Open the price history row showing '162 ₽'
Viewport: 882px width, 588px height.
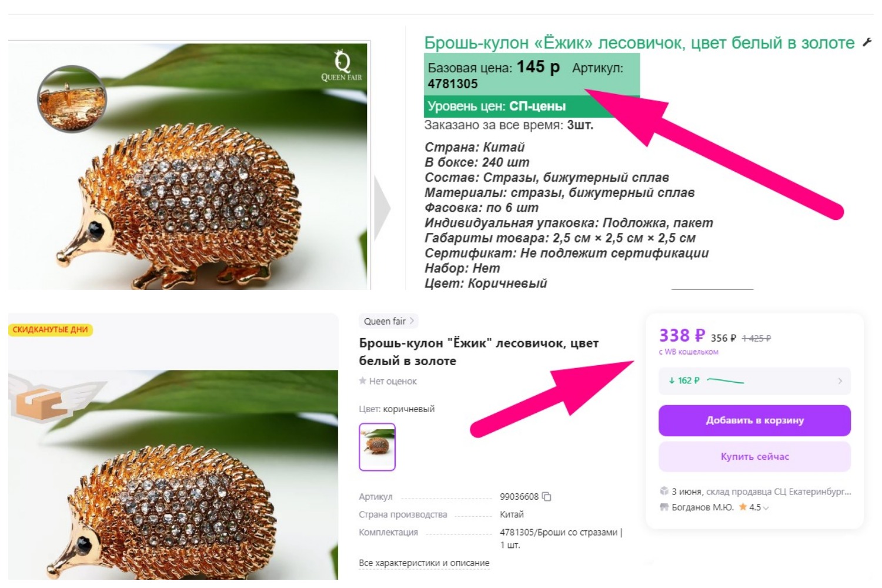tap(754, 381)
